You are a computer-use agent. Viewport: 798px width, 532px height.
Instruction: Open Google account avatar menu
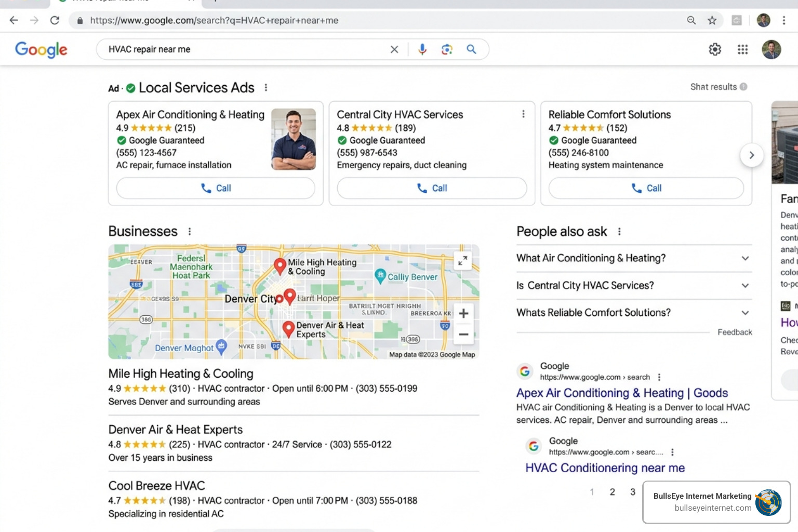click(772, 49)
